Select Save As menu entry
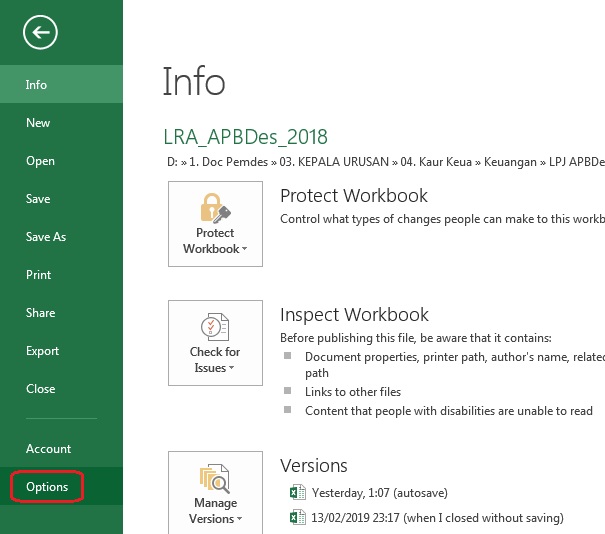The width and height of the screenshot is (605, 534). 61,237
